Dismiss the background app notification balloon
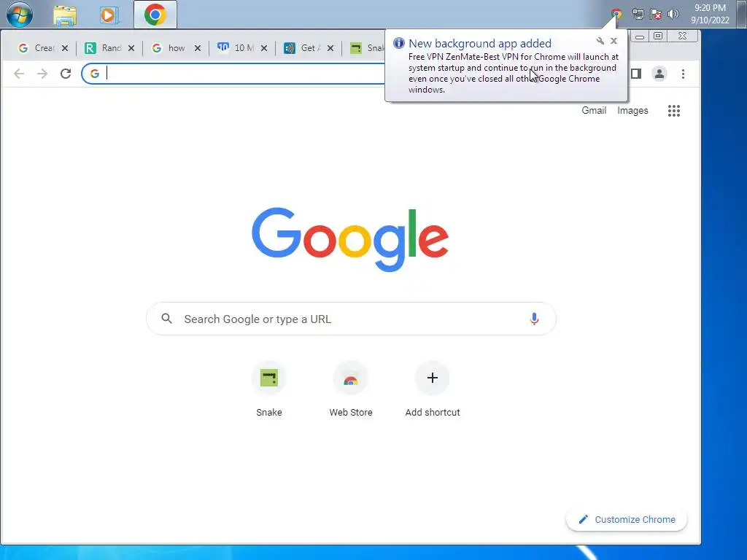This screenshot has height=560, width=747. [x=614, y=41]
